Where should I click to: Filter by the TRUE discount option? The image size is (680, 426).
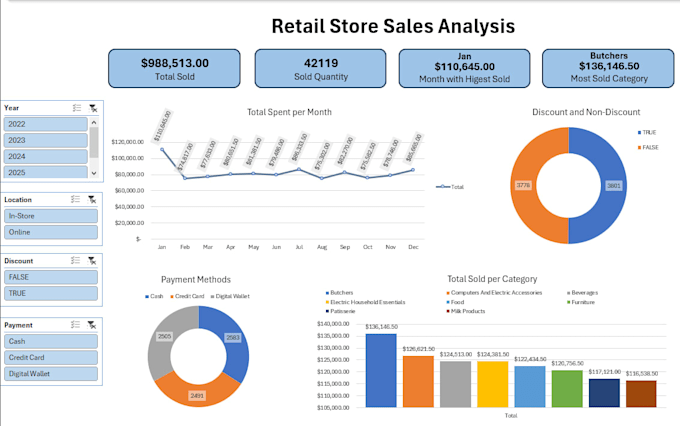pyautogui.click(x=51, y=293)
